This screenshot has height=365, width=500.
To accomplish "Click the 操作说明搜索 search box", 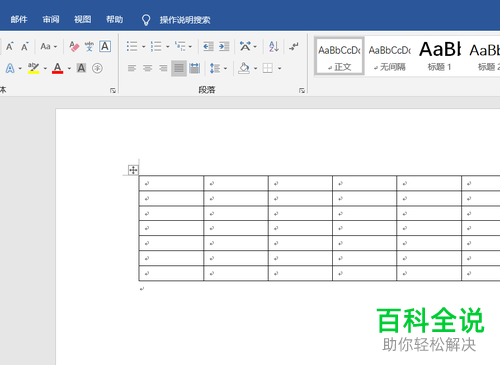I will [x=185, y=20].
